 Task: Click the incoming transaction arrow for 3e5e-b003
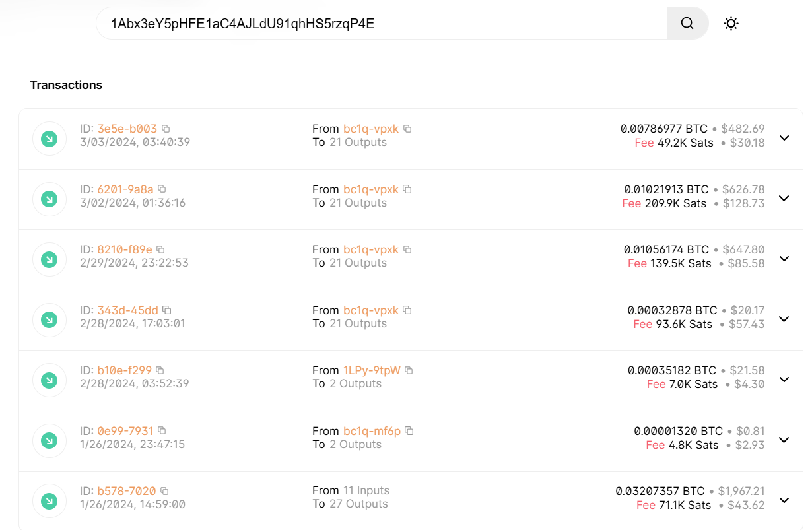(x=50, y=139)
